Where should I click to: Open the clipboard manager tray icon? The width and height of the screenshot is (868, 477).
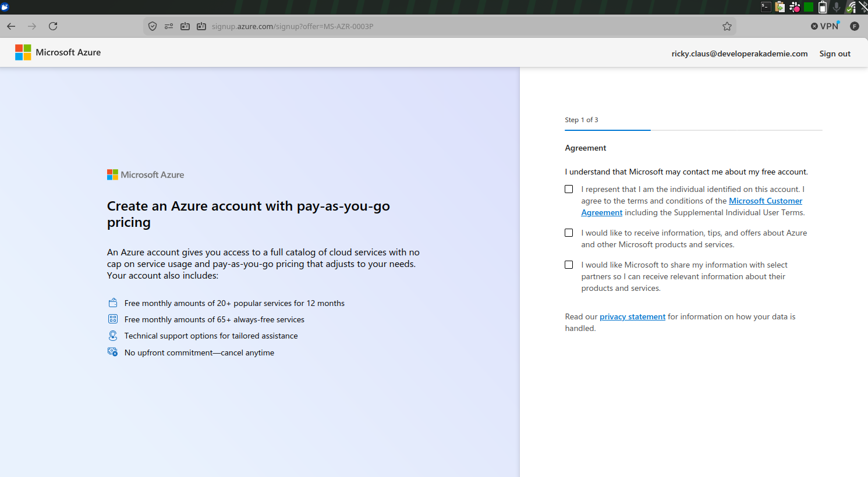click(780, 7)
